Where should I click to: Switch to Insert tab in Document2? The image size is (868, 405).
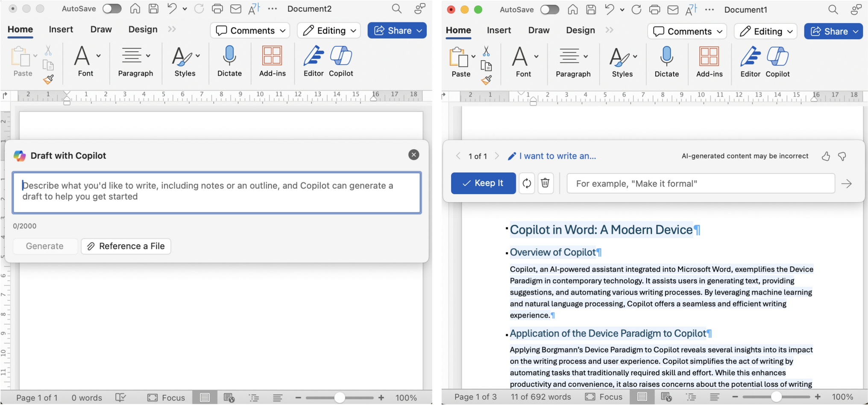[61, 29]
